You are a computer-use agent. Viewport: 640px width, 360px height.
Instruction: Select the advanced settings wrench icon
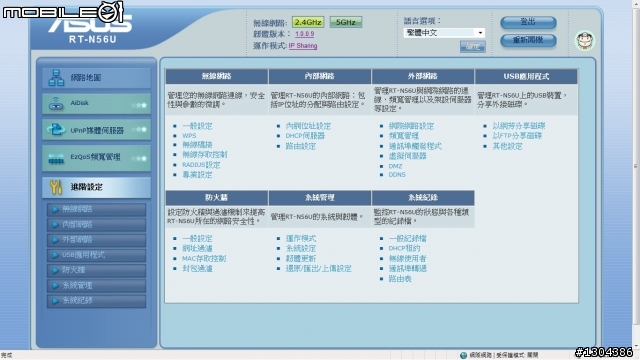point(56,187)
